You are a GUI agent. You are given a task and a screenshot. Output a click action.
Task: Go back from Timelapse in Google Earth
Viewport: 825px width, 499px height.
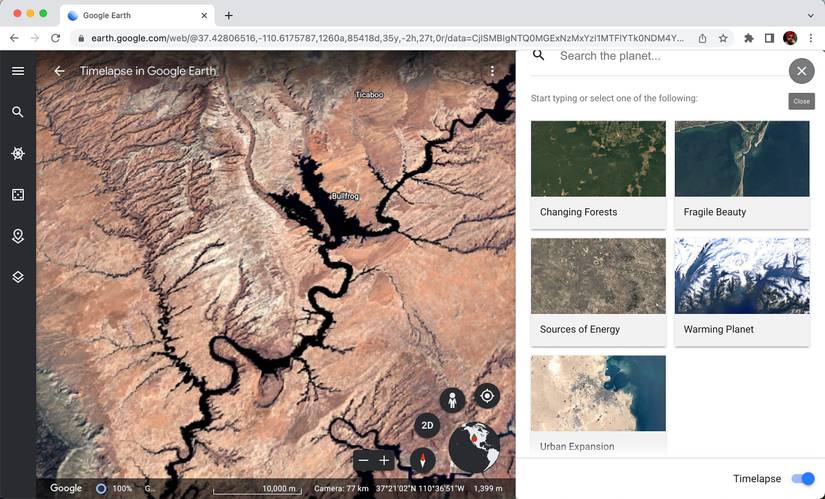click(59, 71)
